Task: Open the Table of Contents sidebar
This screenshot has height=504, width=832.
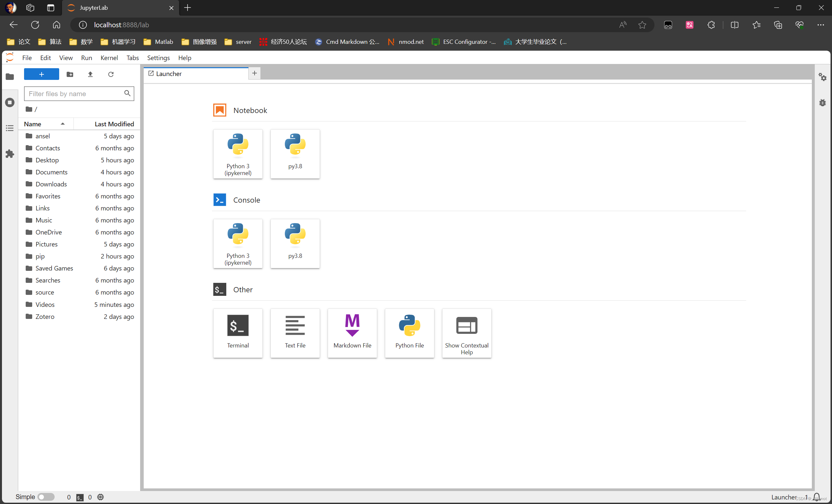Action: [10, 128]
